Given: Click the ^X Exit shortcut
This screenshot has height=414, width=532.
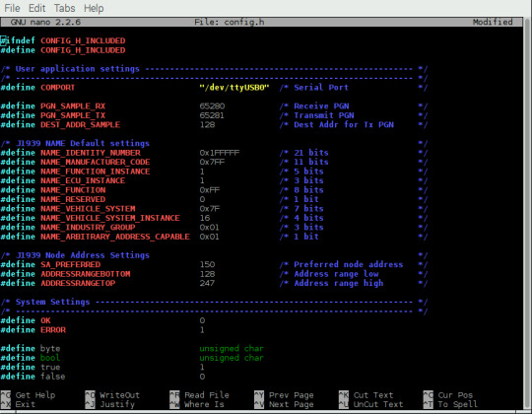Looking at the screenshot, I should (18, 404).
